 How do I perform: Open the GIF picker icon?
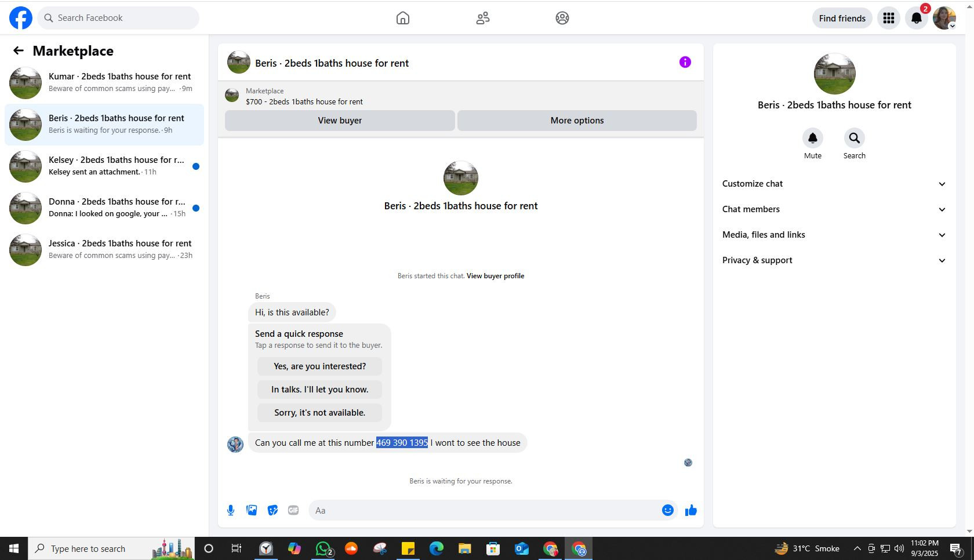[x=293, y=510]
